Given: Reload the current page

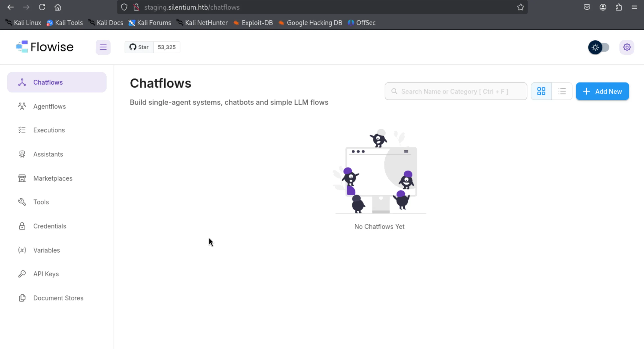Looking at the screenshot, I should 42,7.
